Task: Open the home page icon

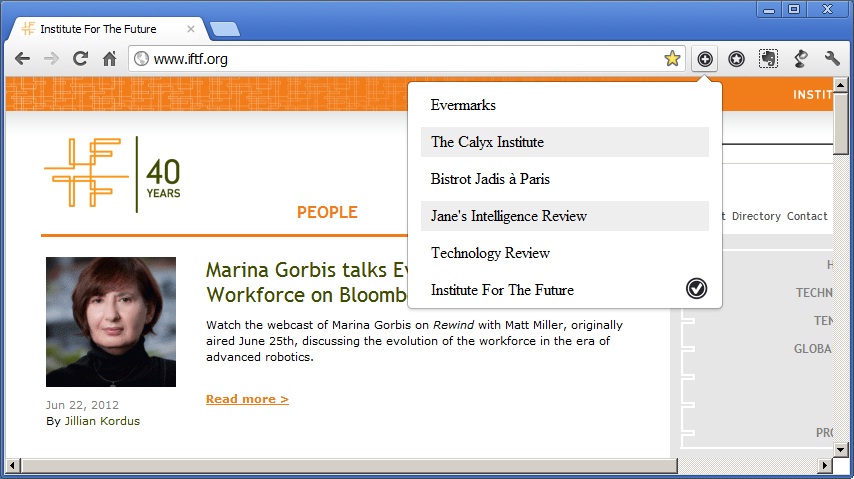Action: pyautogui.click(x=109, y=58)
